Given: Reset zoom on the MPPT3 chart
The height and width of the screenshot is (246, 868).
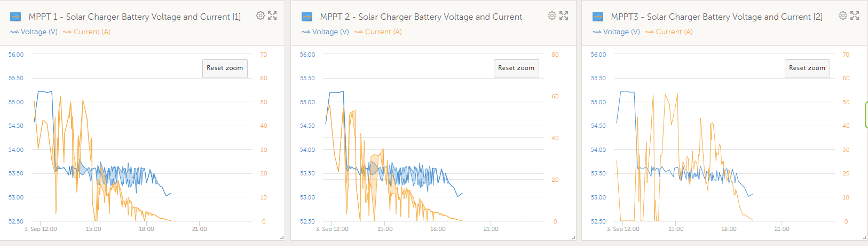Looking at the screenshot, I should (x=807, y=68).
